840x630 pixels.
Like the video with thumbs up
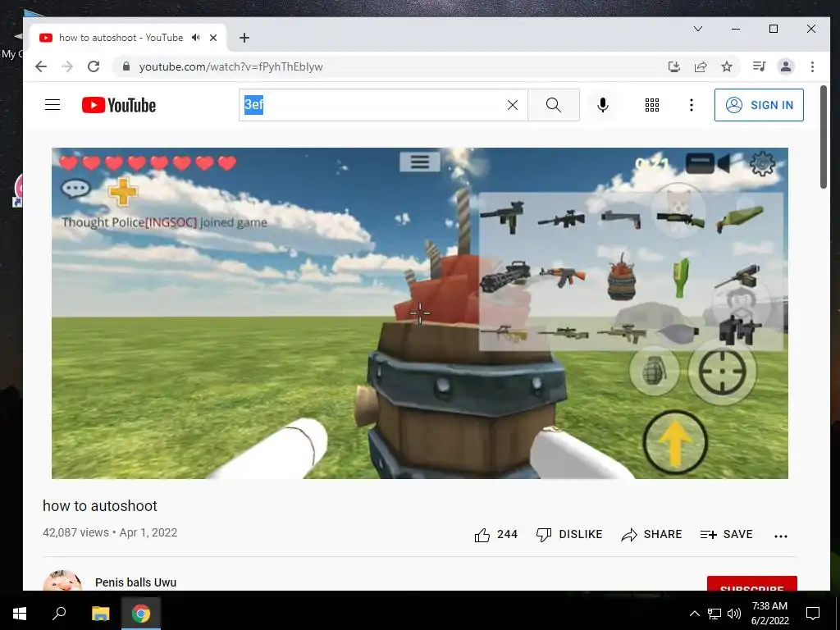(x=495, y=534)
